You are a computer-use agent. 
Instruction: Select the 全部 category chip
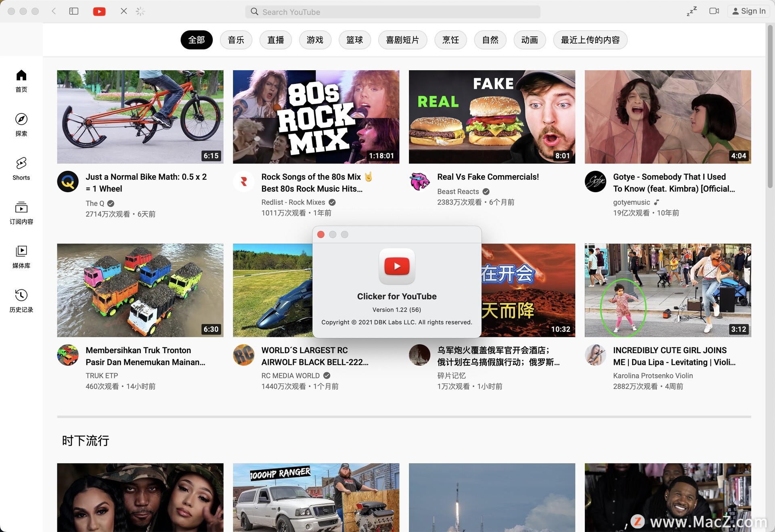[x=197, y=40]
